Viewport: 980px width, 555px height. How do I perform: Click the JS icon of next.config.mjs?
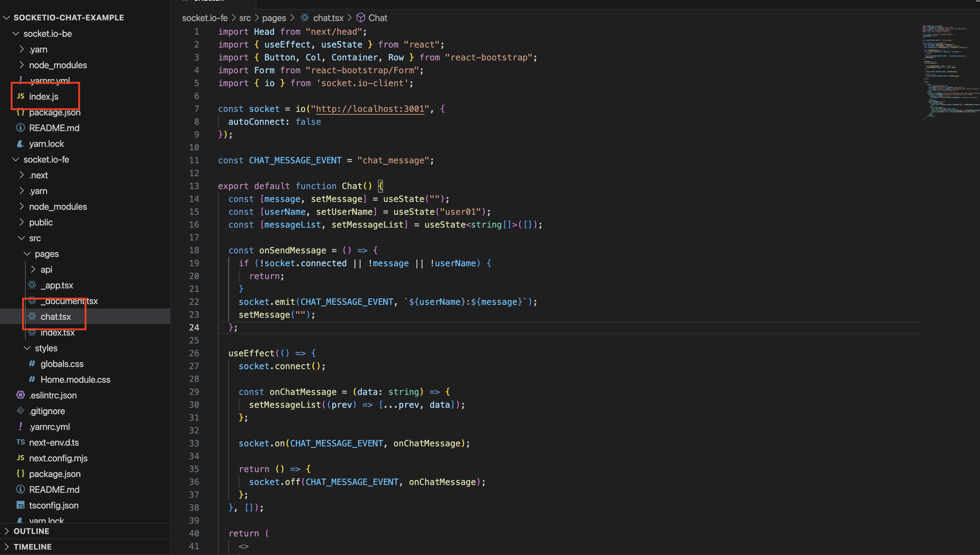21,458
